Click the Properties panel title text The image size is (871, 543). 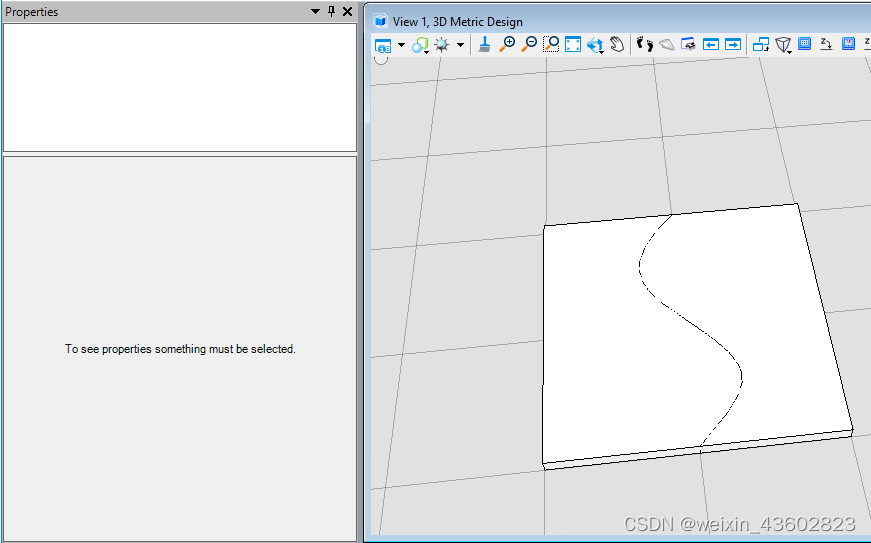coord(32,12)
